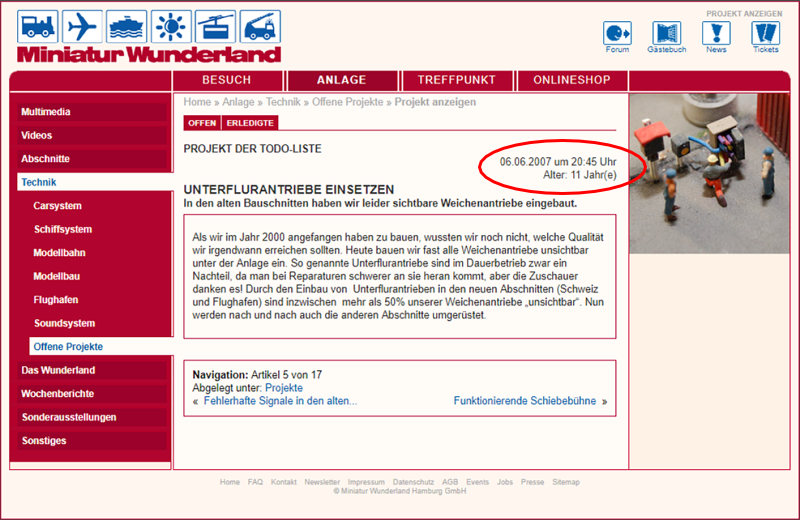Click the Projekte category link
Viewport: 800px width, 520px height.
(284, 388)
